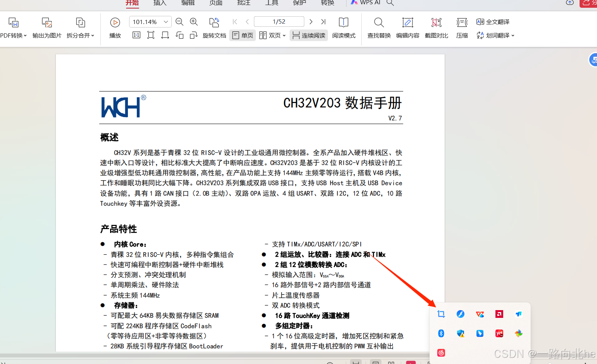Switch to the 开始 tab
597x364 pixels.
pyautogui.click(x=132, y=3)
